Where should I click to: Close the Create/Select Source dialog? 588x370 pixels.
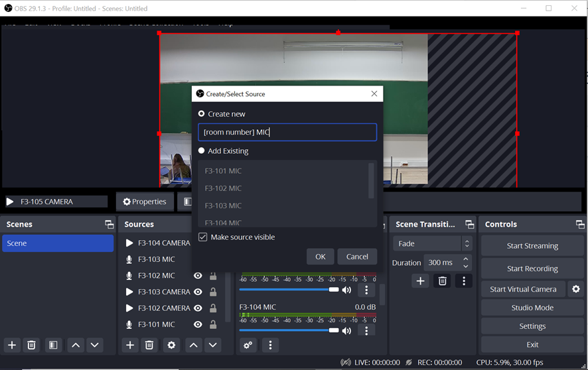click(x=374, y=93)
